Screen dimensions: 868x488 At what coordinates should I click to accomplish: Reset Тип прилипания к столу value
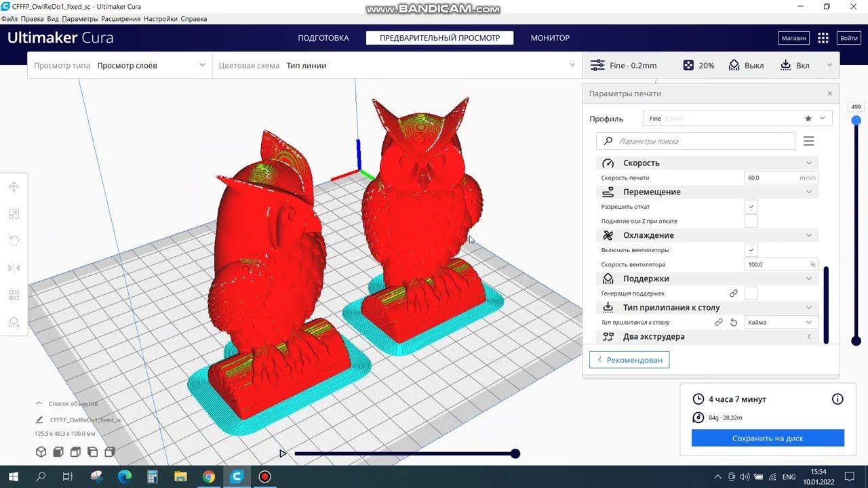pos(733,323)
